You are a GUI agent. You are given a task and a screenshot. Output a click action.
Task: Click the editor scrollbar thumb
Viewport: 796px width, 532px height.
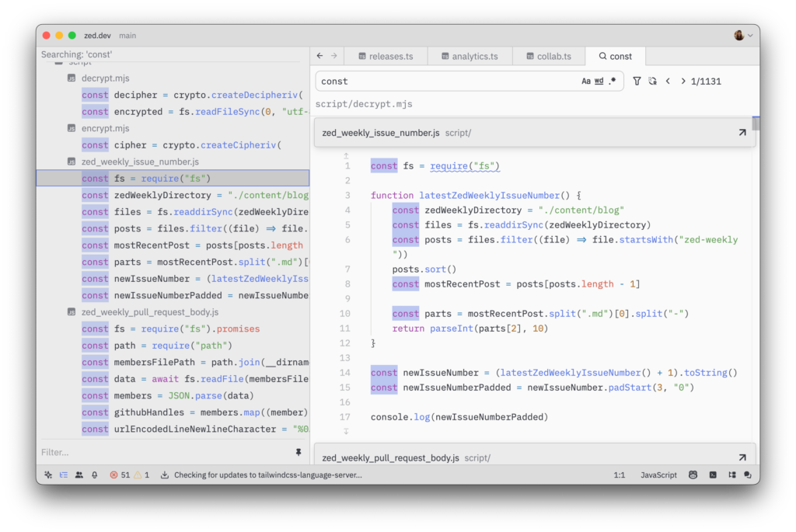[x=756, y=123]
